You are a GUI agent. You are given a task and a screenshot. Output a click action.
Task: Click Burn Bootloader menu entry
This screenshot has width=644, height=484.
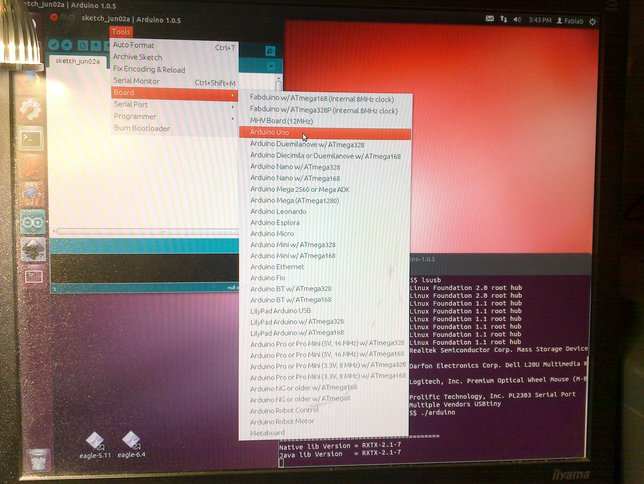point(174,129)
